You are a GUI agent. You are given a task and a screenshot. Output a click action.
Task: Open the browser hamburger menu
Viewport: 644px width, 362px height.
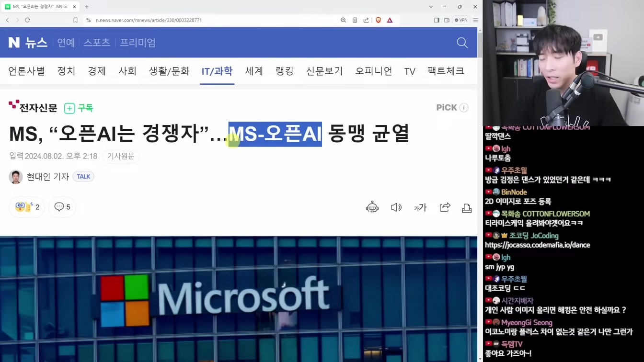click(x=475, y=20)
